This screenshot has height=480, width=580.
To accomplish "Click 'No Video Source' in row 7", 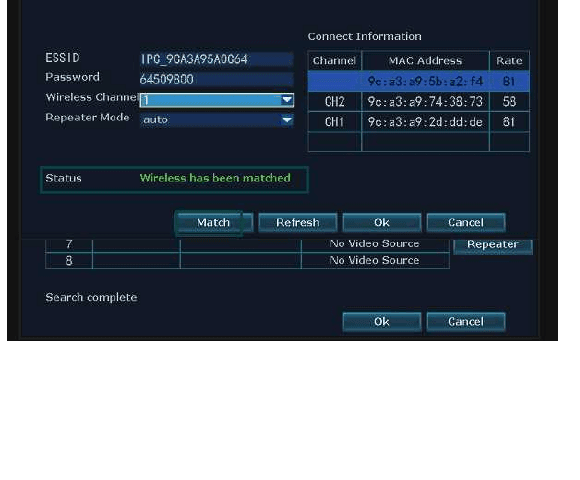I will tap(374, 244).
